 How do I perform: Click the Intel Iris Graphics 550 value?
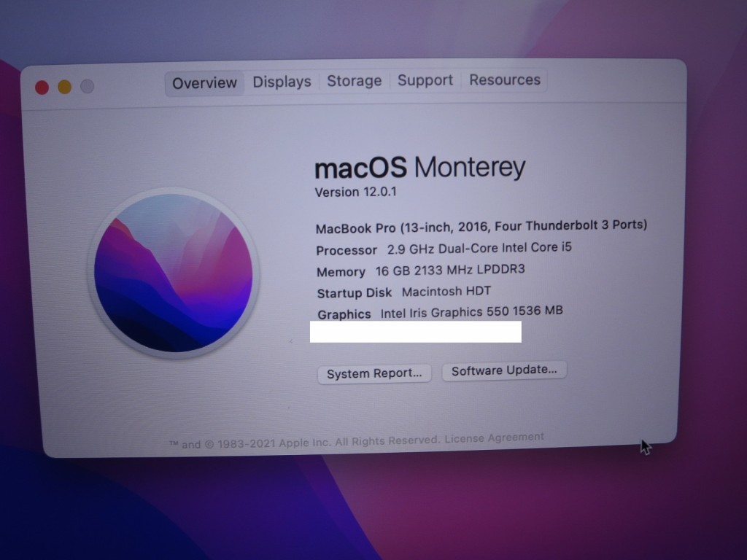[472, 312]
